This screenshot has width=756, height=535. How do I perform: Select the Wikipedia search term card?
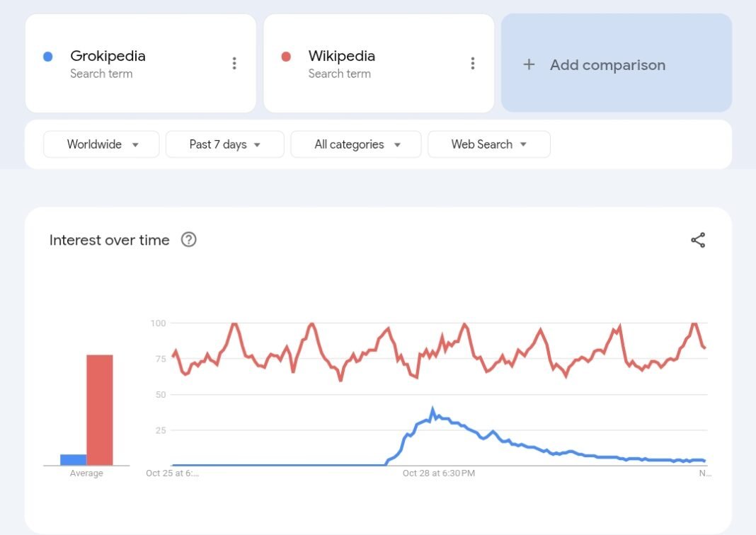(x=379, y=63)
